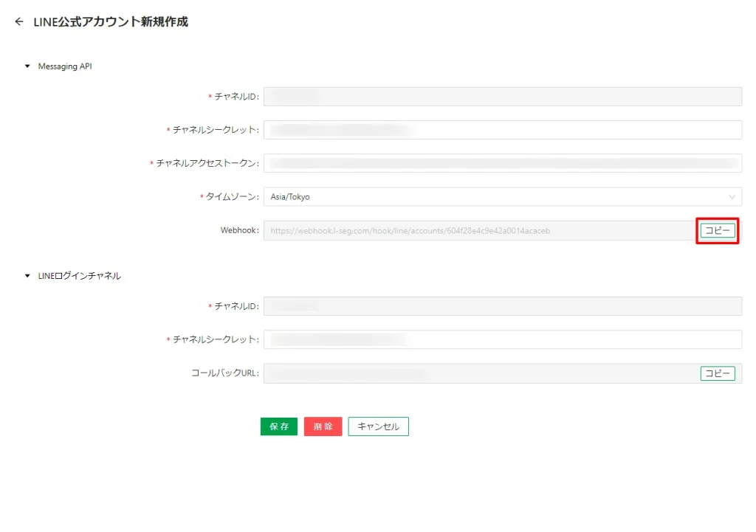This screenshot has height=532, width=756.
Task: Click the コールバックURL label
Action: (x=224, y=373)
